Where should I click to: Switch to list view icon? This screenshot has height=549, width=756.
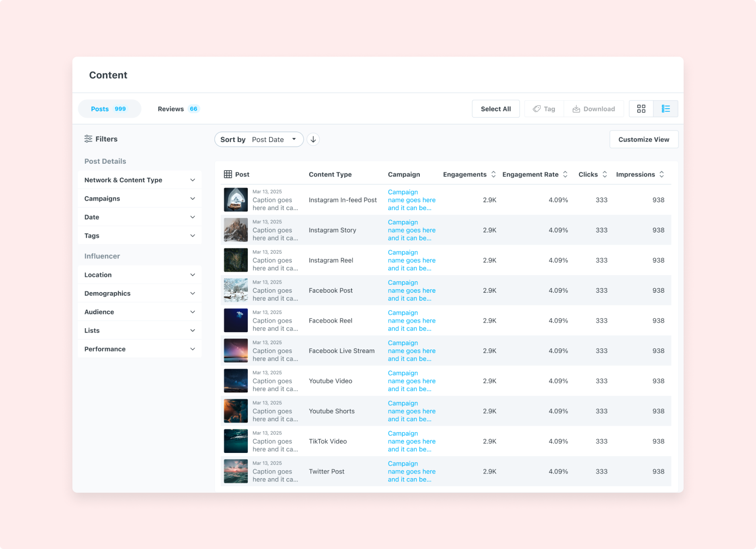(666, 109)
